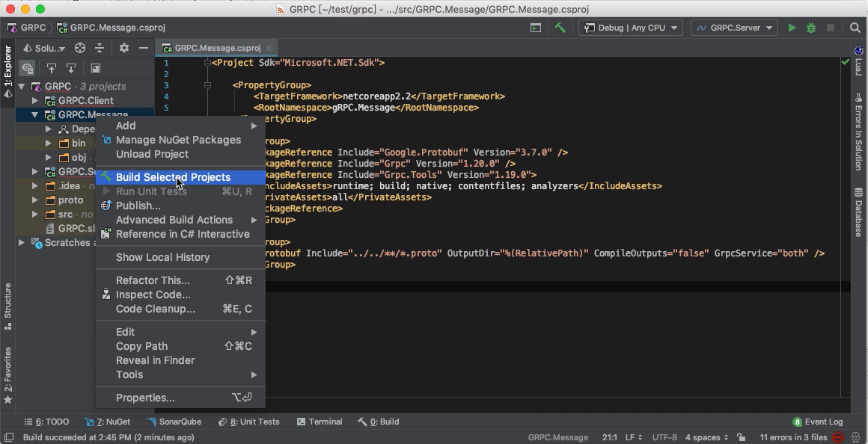This screenshot has width=868, height=444.
Task: Click the inspector hat icon in the status bar
Action: 856,437
